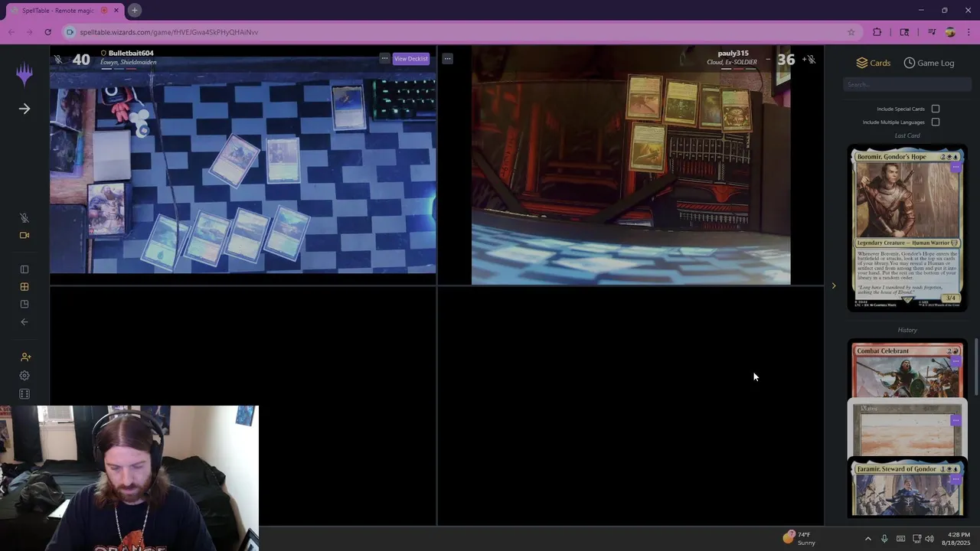The height and width of the screenshot is (551, 980).
Task: Open the browser profile avatar
Action: 950,32
